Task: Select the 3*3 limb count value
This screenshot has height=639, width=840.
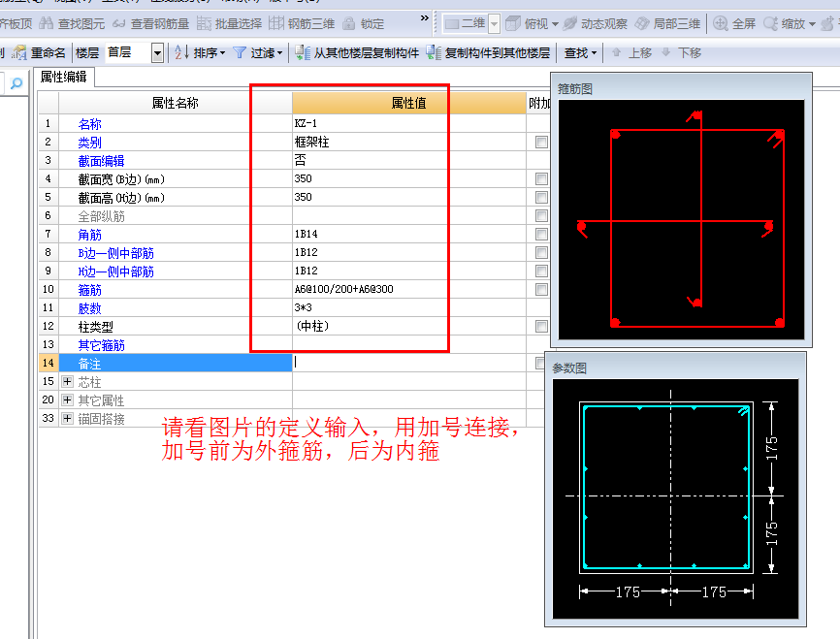Action: click(x=304, y=307)
